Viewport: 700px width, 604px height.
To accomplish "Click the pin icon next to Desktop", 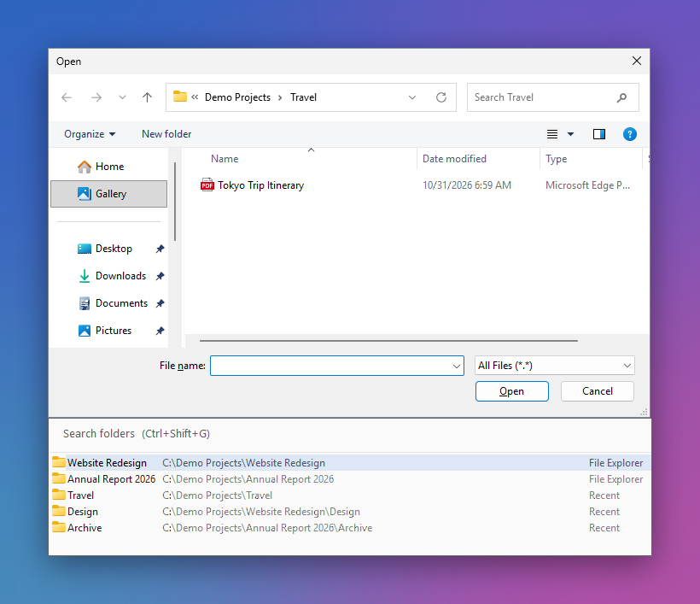I will pyautogui.click(x=160, y=249).
